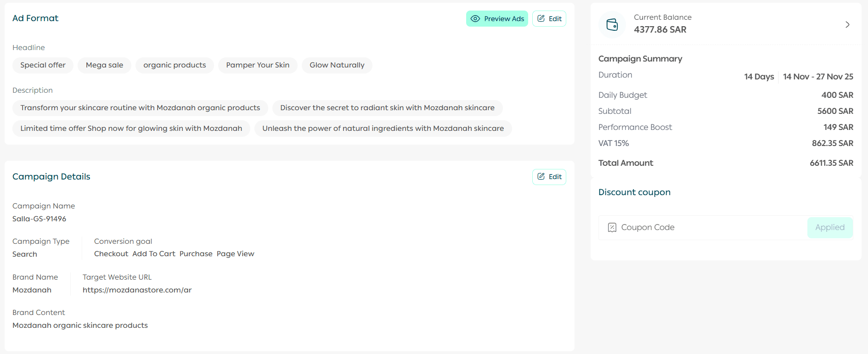
Task: Expand the Current Balance chevron arrow
Action: [847, 25]
